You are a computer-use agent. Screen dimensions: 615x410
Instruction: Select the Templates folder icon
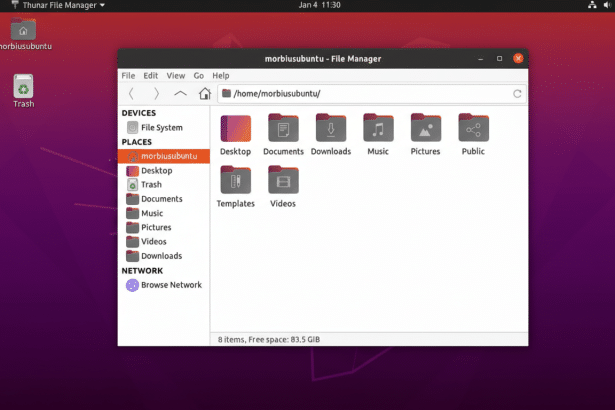click(235, 180)
